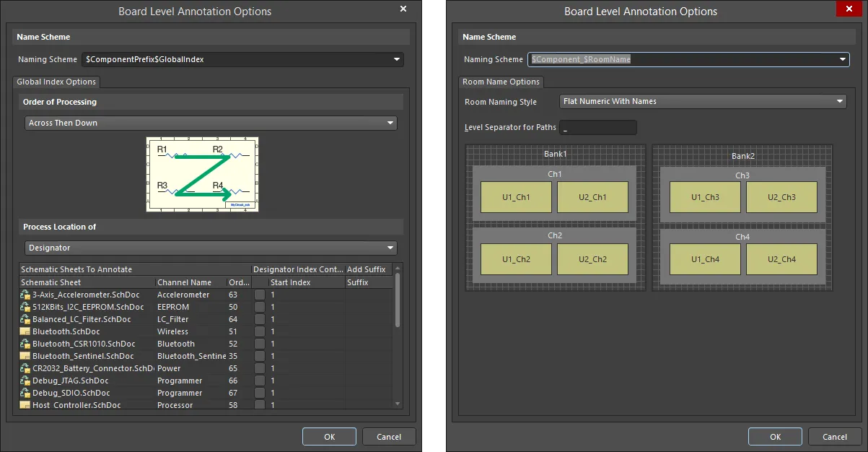Check designator index box for Debug_JTAG.SchDoc
Image resolution: width=868 pixels, height=452 pixels.
[260, 381]
